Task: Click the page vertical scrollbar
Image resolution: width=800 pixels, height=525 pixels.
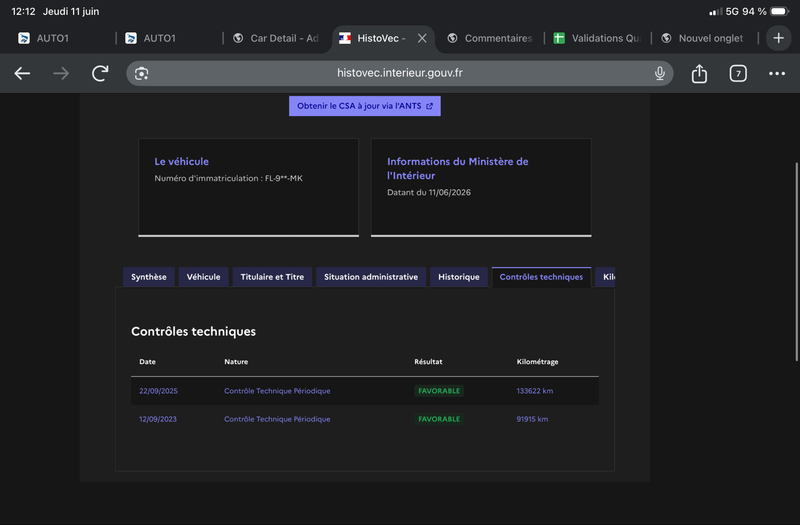Action: click(x=796, y=262)
